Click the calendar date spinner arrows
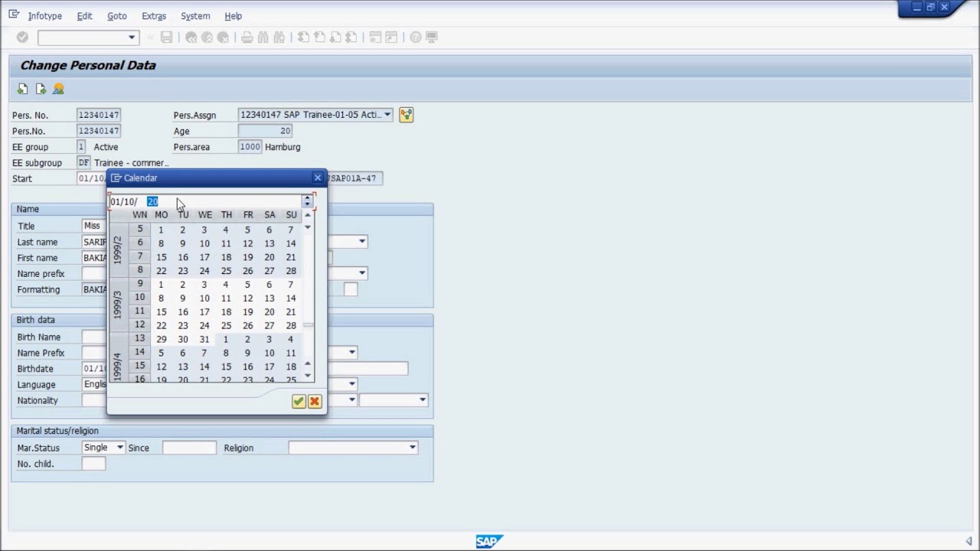The image size is (980, 551). pos(307,201)
